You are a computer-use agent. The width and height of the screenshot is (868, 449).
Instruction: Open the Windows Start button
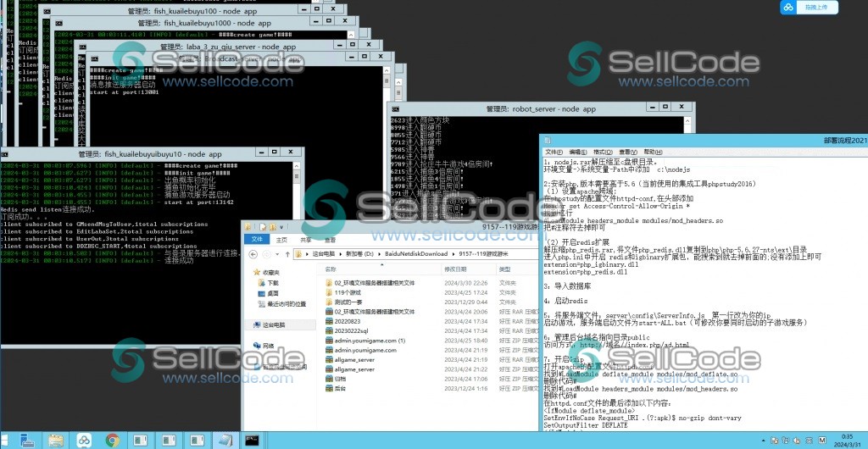point(6,441)
